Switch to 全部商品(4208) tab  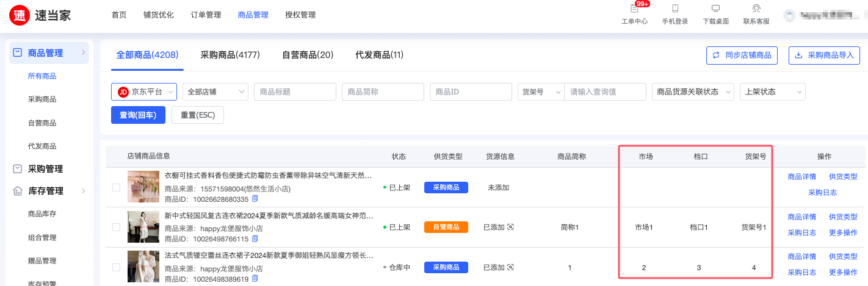point(147,55)
